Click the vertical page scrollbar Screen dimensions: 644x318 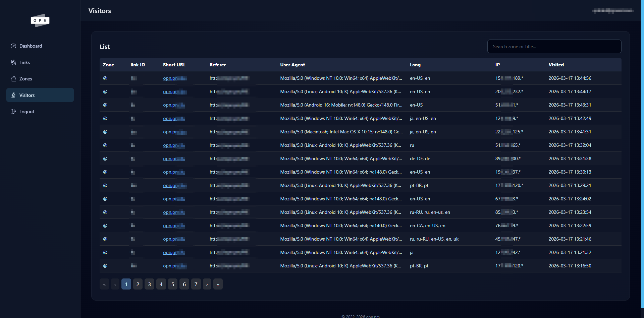642,154
